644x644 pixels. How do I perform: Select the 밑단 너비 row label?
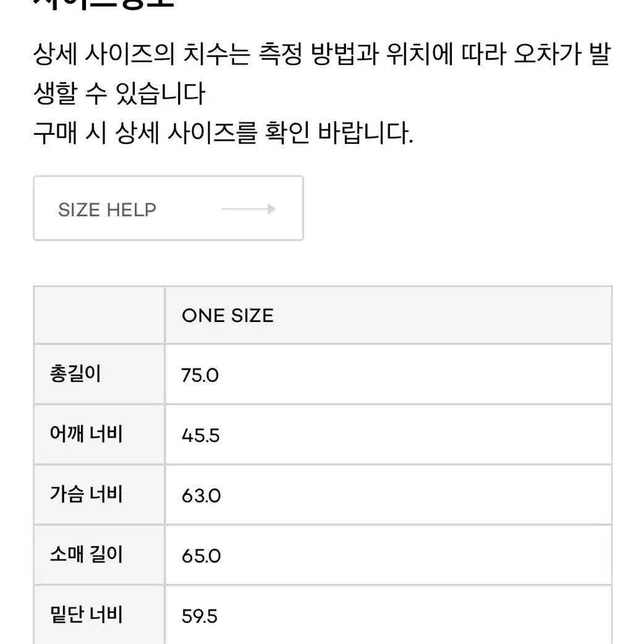(x=87, y=615)
